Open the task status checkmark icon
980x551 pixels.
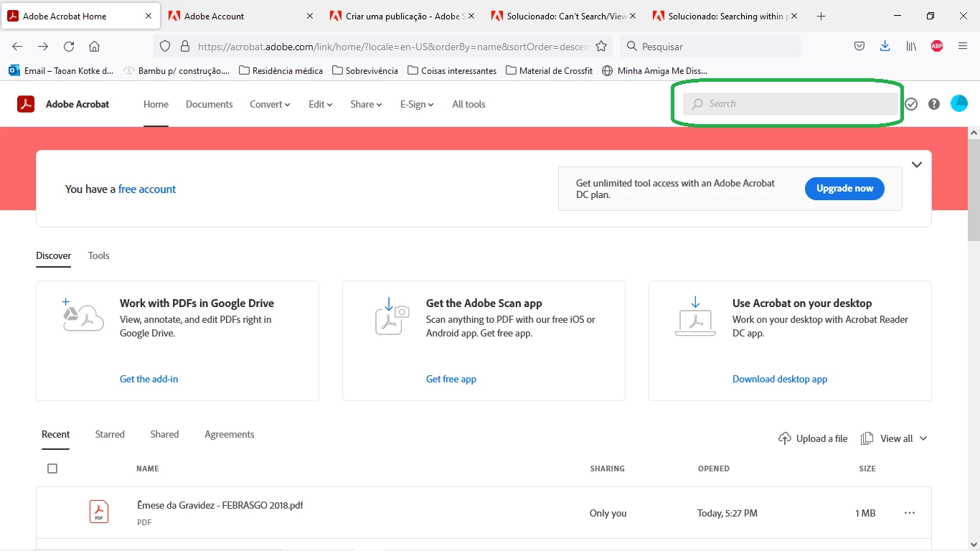911,104
